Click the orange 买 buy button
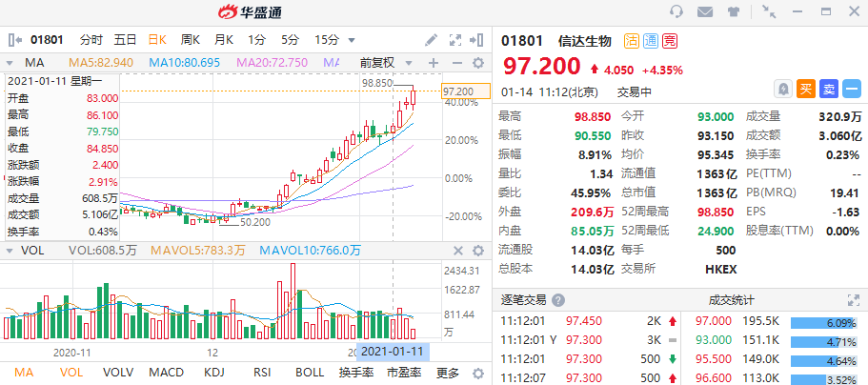 (x=806, y=89)
